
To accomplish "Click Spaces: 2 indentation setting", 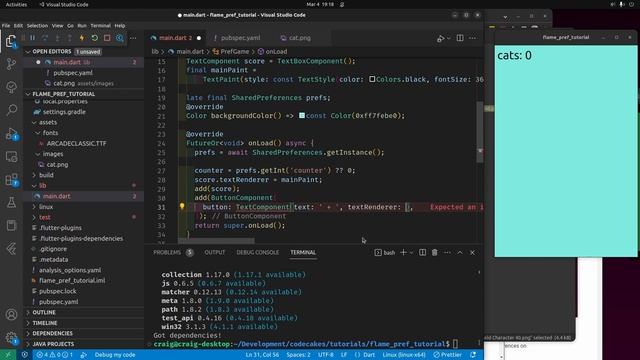I will 298,355.
